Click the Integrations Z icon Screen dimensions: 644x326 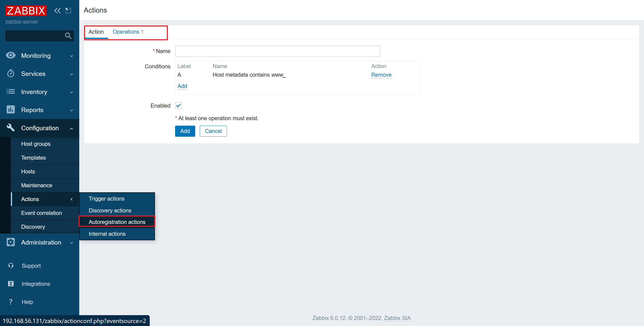pos(11,284)
